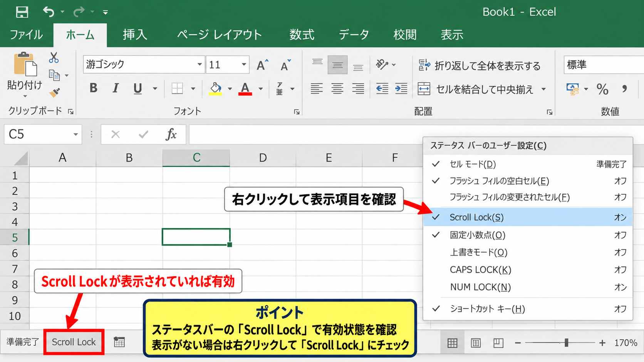Expand the セルを結合して中央揃え dropdown arrow
The width and height of the screenshot is (644, 362).
point(543,89)
